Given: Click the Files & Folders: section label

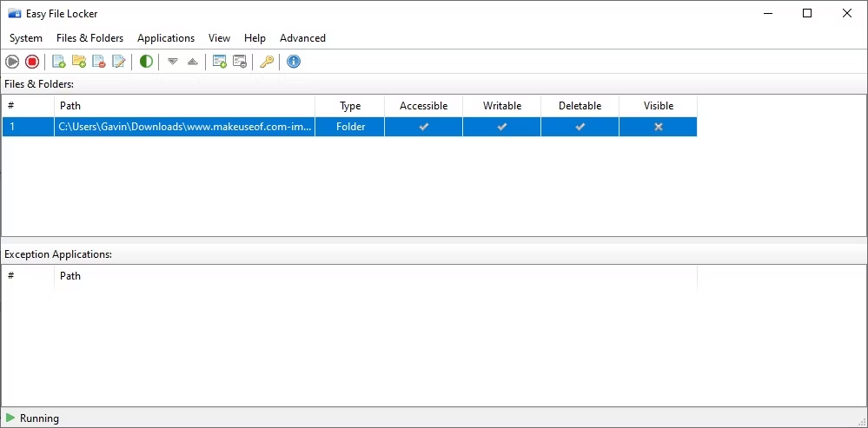Looking at the screenshot, I should pos(39,84).
